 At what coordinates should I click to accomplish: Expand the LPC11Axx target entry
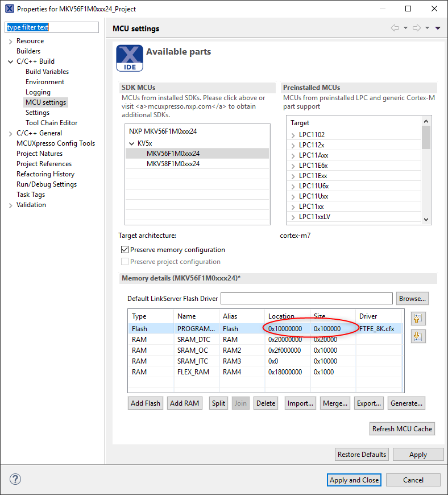point(293,156)
